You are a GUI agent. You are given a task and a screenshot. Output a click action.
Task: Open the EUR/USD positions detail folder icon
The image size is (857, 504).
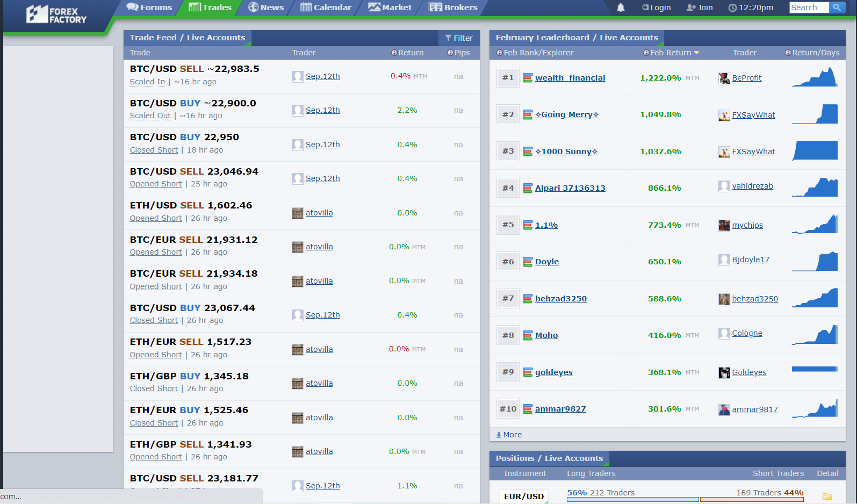(x=827, y=496)
